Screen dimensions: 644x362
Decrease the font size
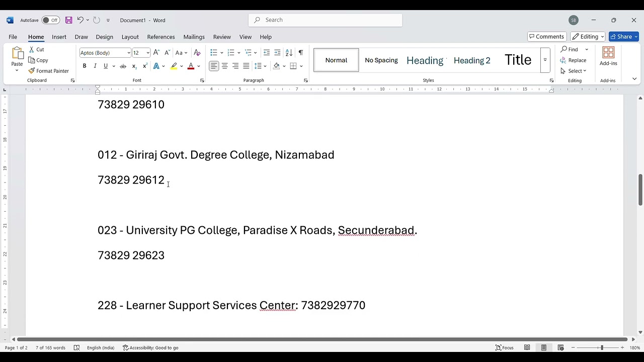[x=167, y=53]
